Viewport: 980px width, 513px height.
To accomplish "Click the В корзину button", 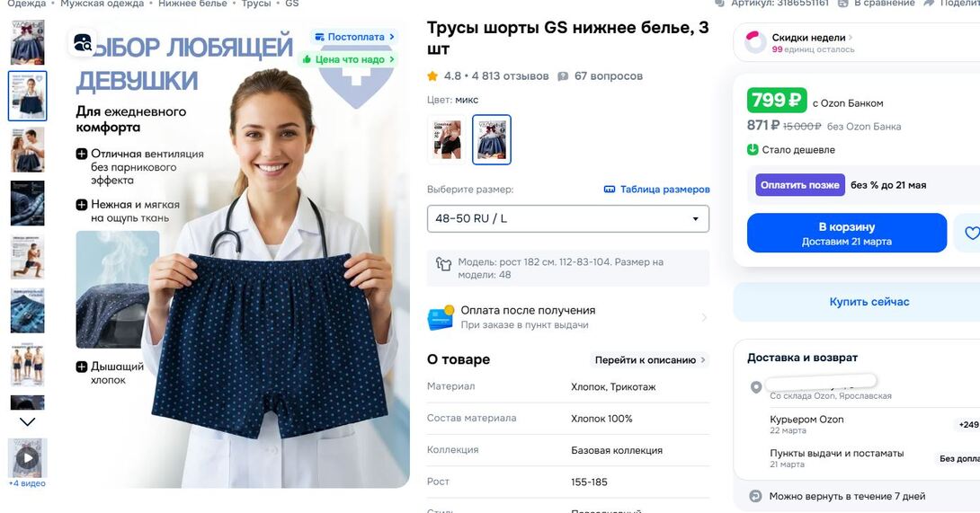I will point(847,233).
